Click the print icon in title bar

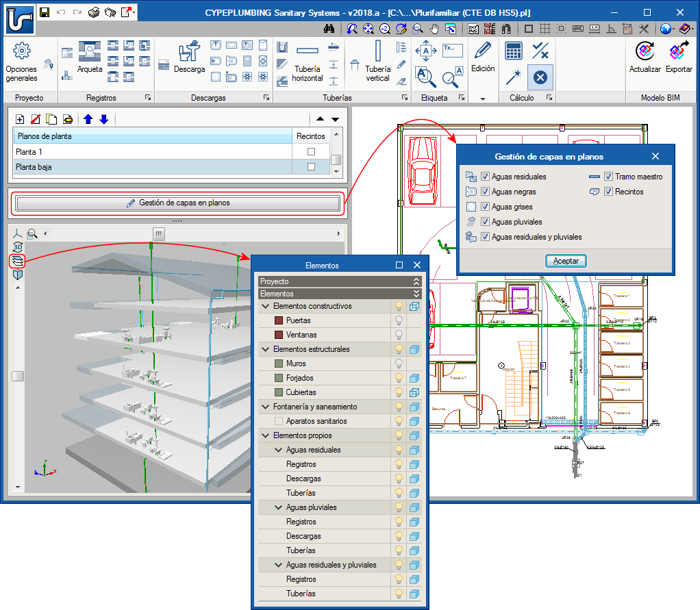click(x=93, y=12)
